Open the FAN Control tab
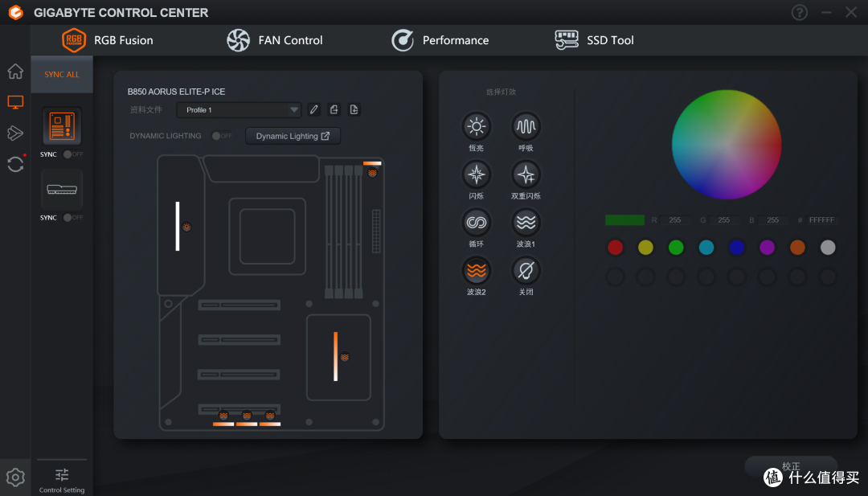868x496 pixels. pos(275,40)
